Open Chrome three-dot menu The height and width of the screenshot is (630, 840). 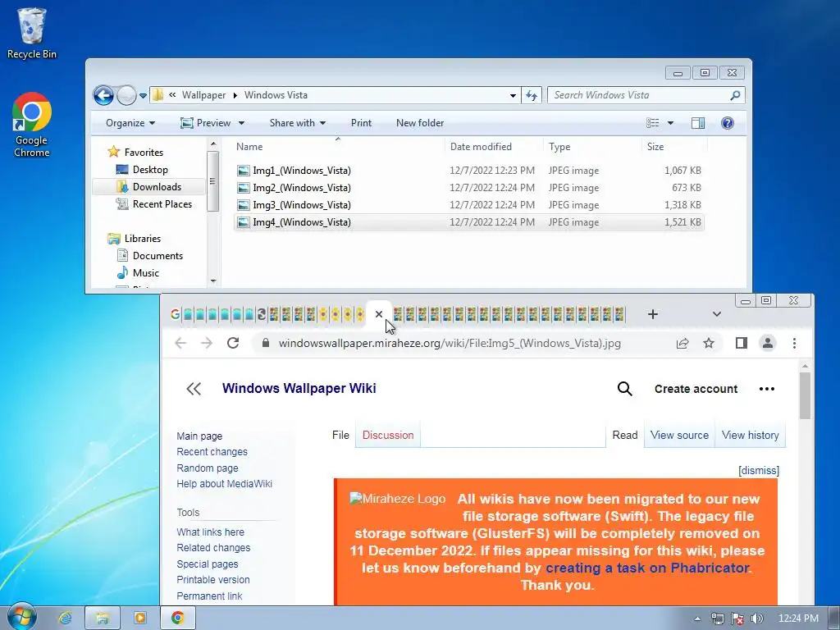[794, 343]
